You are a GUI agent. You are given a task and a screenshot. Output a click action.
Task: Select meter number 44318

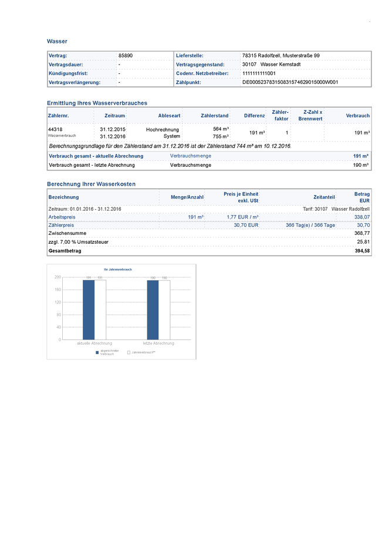click(55, 130)
